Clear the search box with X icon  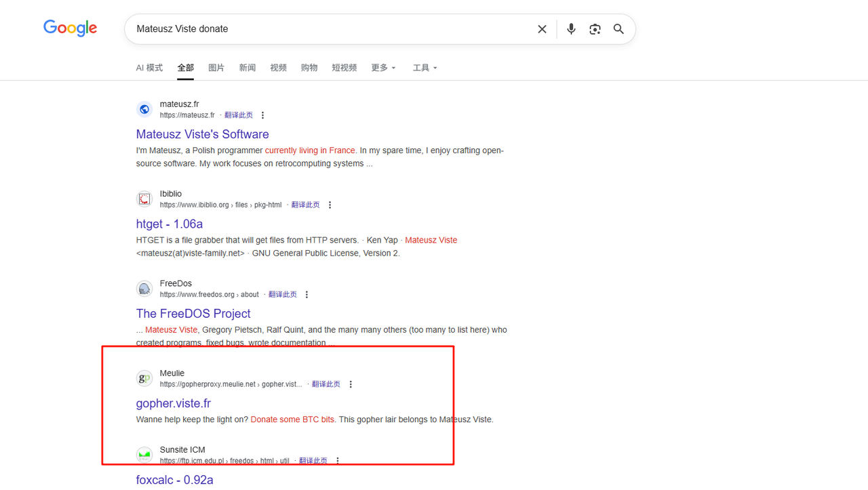[x=542, y=29]
